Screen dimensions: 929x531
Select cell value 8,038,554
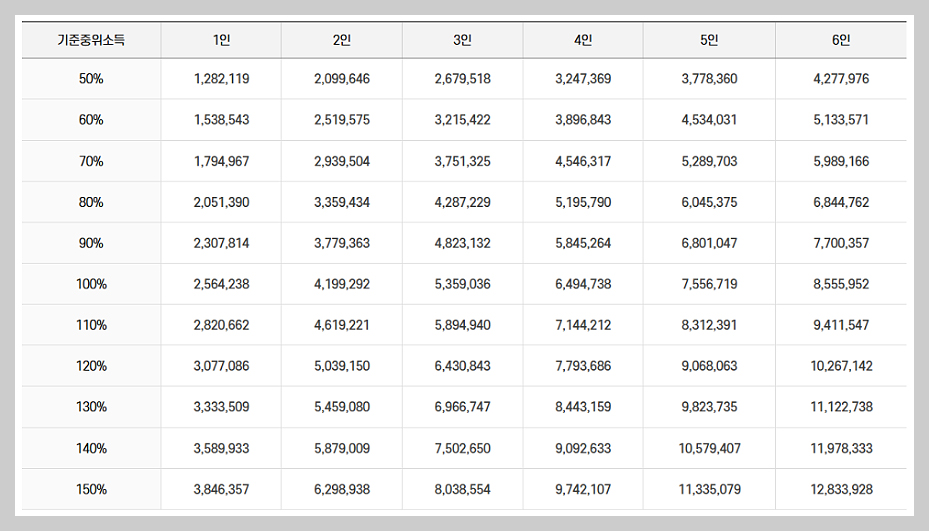(x=463, y=489)
